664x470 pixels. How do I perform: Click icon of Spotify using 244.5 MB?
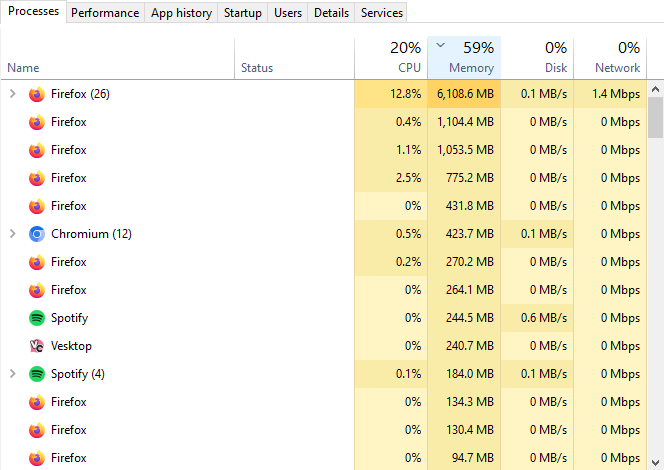37,318
